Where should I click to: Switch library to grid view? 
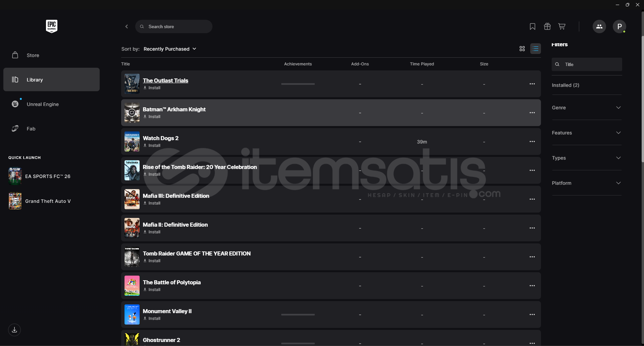click(x=522, y=49)
